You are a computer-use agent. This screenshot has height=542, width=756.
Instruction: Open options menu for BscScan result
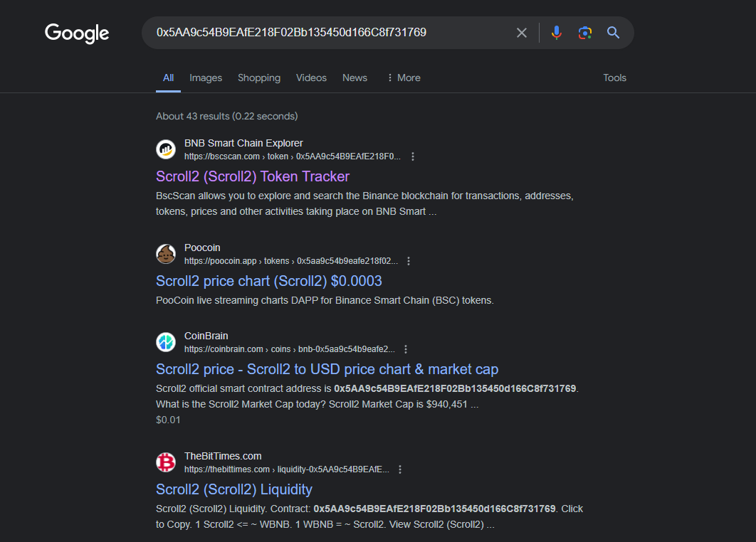(x=413, y=156)
